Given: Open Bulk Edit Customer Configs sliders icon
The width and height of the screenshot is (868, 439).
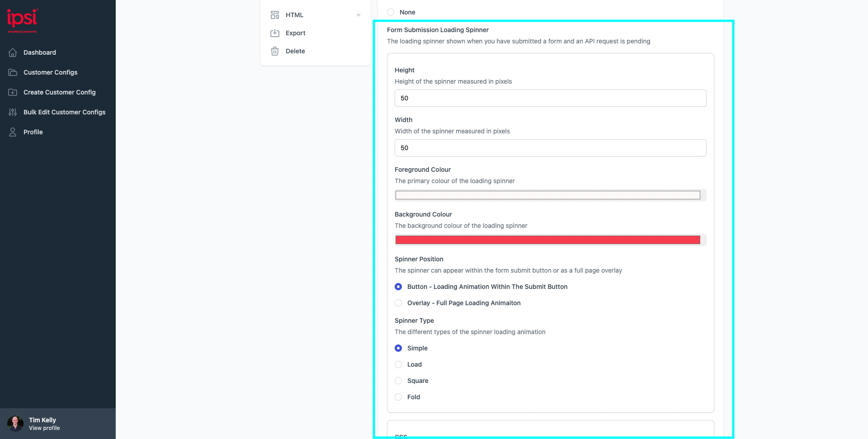Looking at the screenshot, I should click(13, 112).
